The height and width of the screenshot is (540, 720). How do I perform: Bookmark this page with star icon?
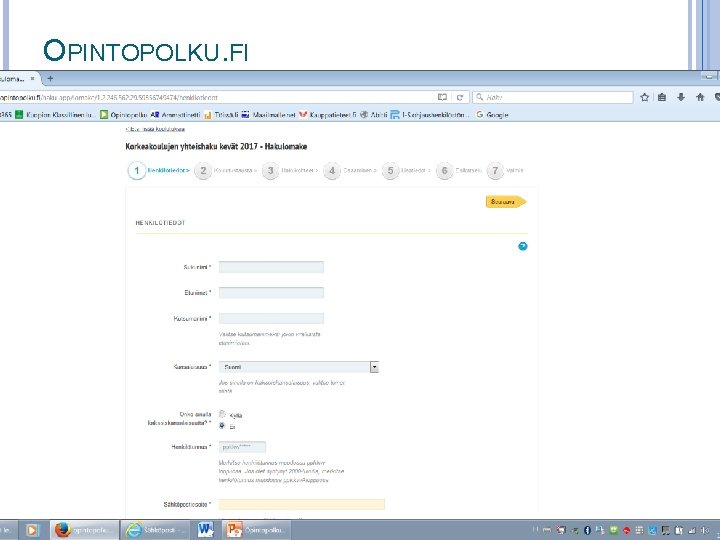pyautogui.click(x=644, y=97)
